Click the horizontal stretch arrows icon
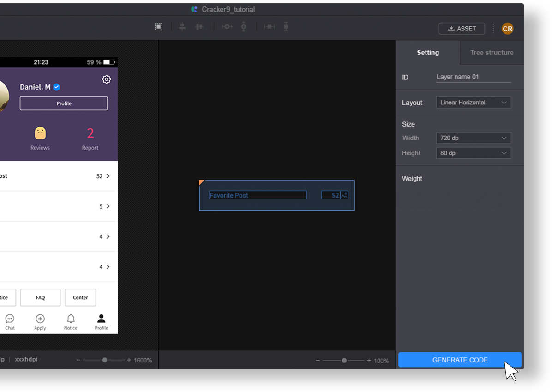 pyautogui.click(x=227, y=27)
